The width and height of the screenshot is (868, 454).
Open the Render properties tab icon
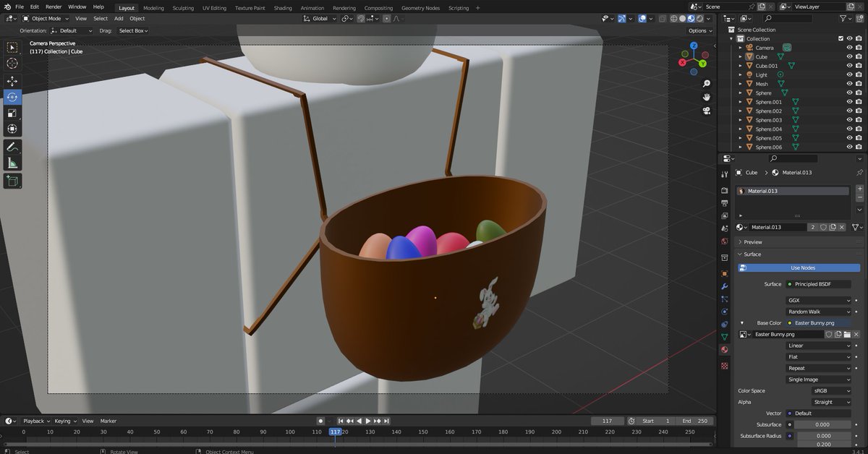724,190
